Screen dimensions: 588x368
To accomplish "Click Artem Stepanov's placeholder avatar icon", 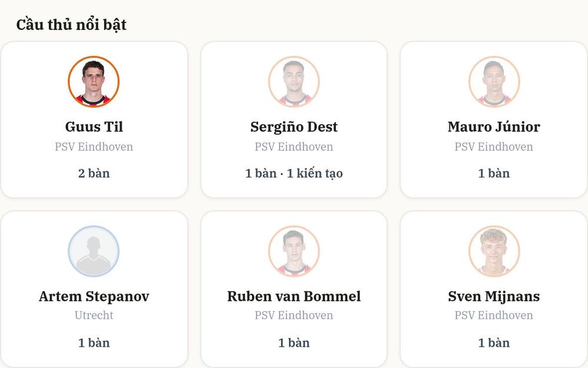I will pyautogui.click(x=93, y=251).
